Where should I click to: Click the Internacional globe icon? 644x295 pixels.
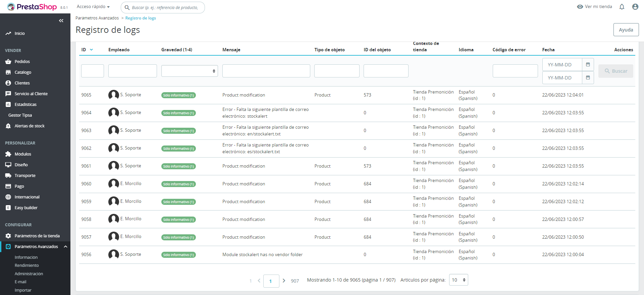8,197
